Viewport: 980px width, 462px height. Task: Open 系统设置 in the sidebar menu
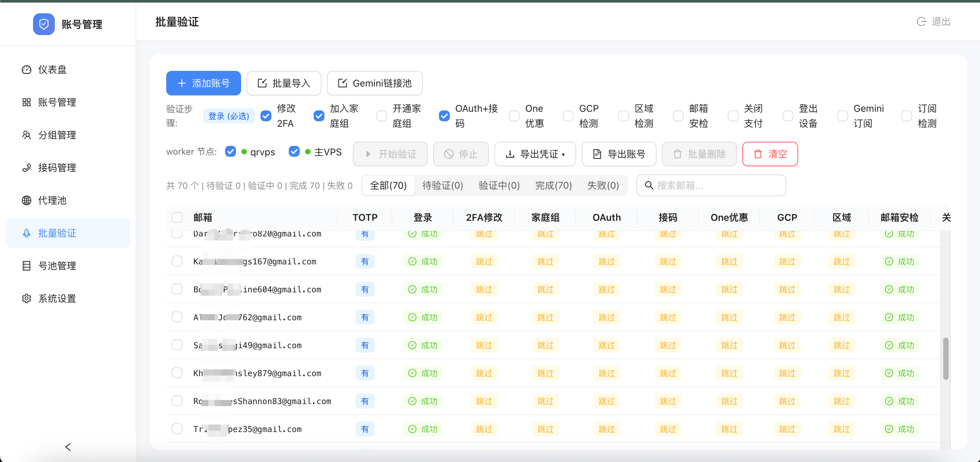tap(68, 299)
